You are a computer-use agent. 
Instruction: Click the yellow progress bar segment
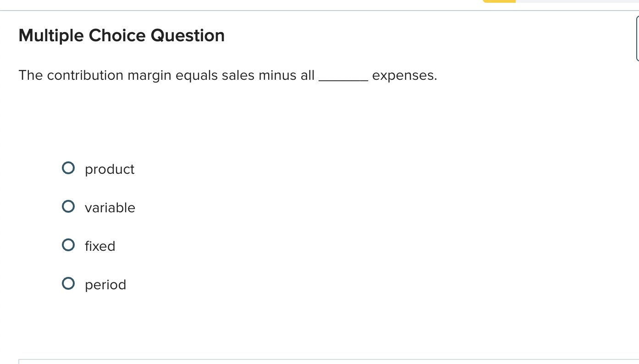coord(499,1)
